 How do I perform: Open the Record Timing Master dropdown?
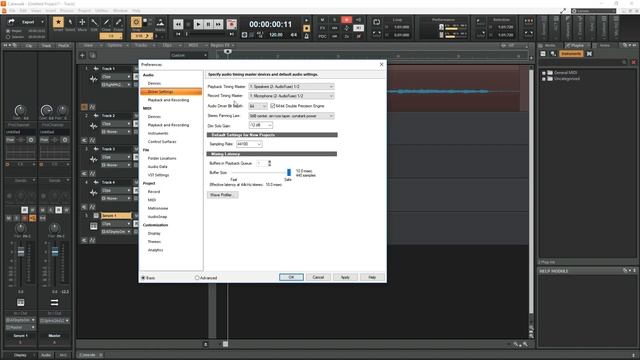pos(291,96)
